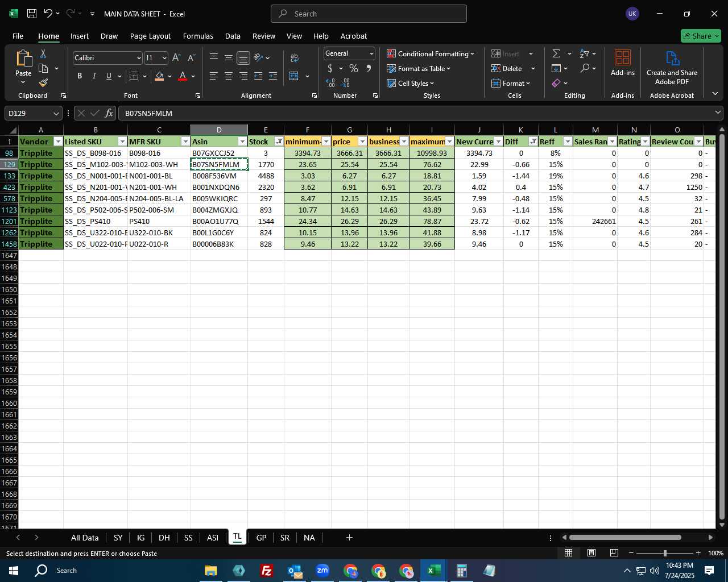Apply Borders using the grid icon
The image size is (728, 582).
134,76
